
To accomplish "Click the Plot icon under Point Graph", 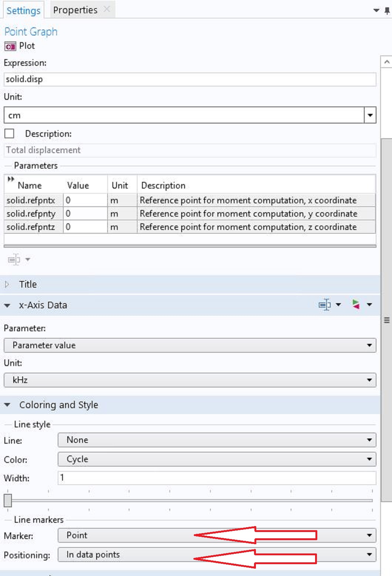I will pyautogui.click(x=10, y=46).
